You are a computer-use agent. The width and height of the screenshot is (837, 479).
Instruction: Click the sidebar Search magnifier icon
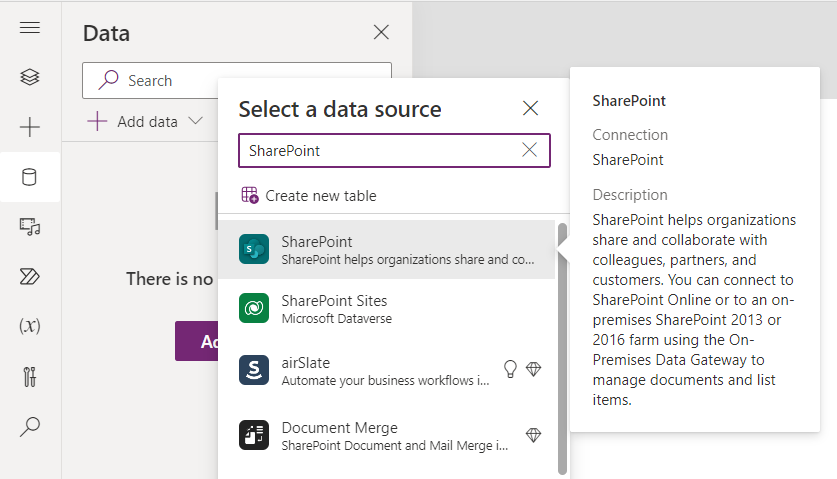(x=30, y=427)
